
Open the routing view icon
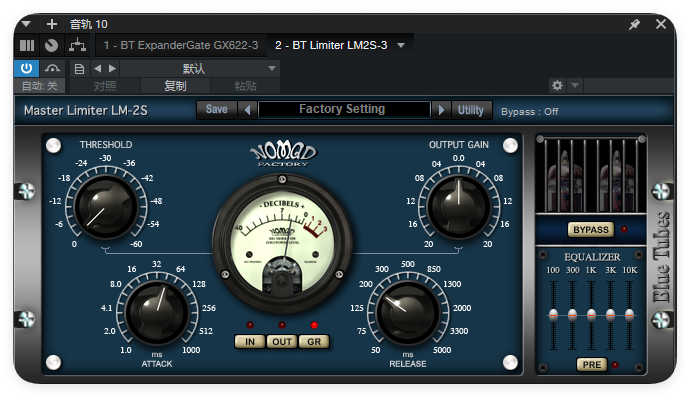coord(77,45)
